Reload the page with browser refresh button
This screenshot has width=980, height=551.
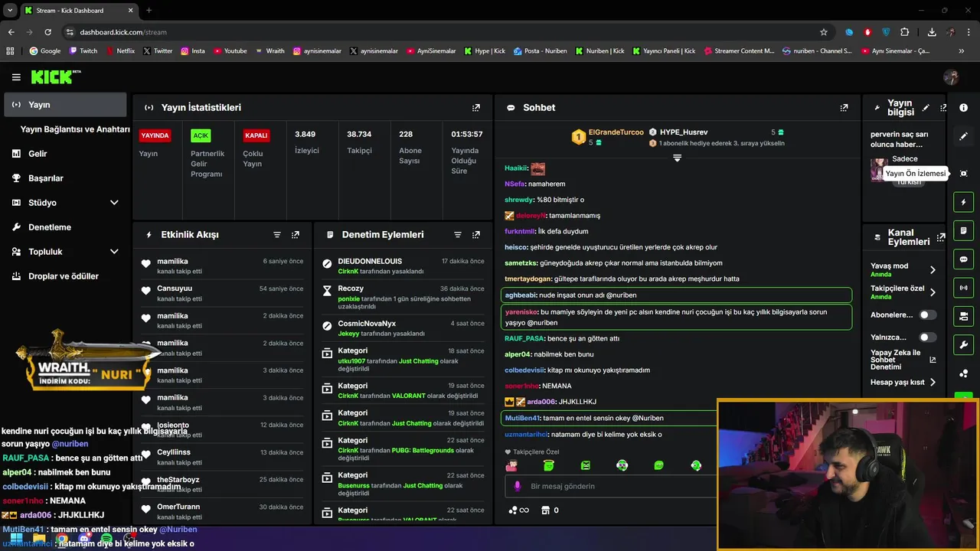[x=47, y=32]
